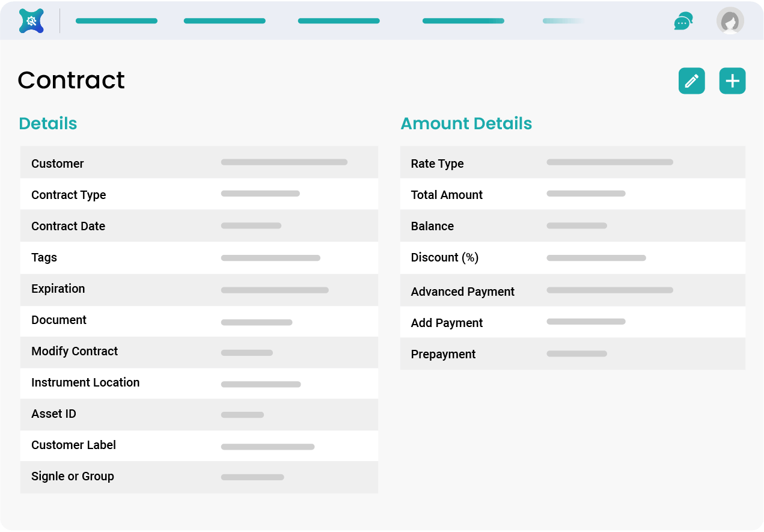764x532 pixels.
Task: Open the Customer selection field
Action: click(x=284, y=162)
